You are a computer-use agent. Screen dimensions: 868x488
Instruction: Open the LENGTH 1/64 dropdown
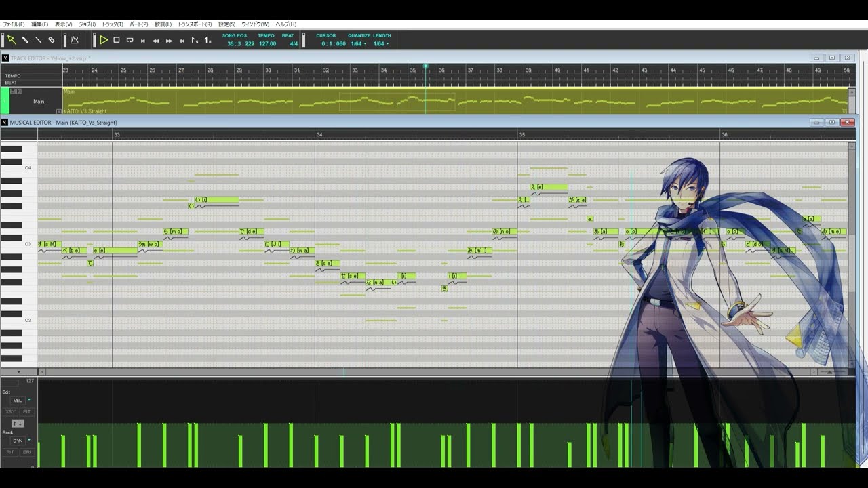pyautogui.click(x=381, y=44)
